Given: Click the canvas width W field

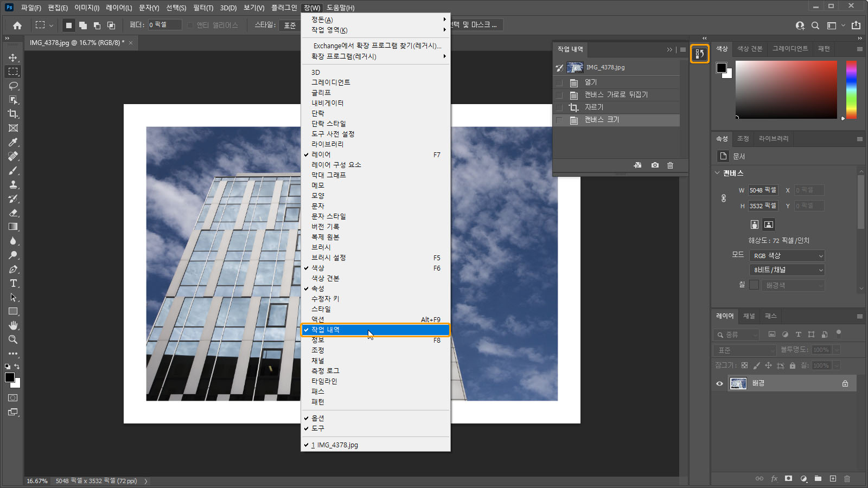Looking at the screenshot, I should tap(763, 190).
